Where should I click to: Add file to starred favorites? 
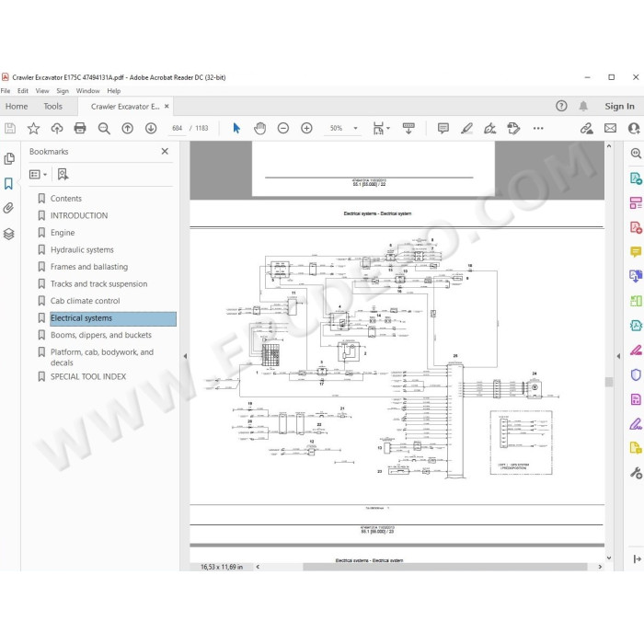pyautogui.click(x=33, y=129)
